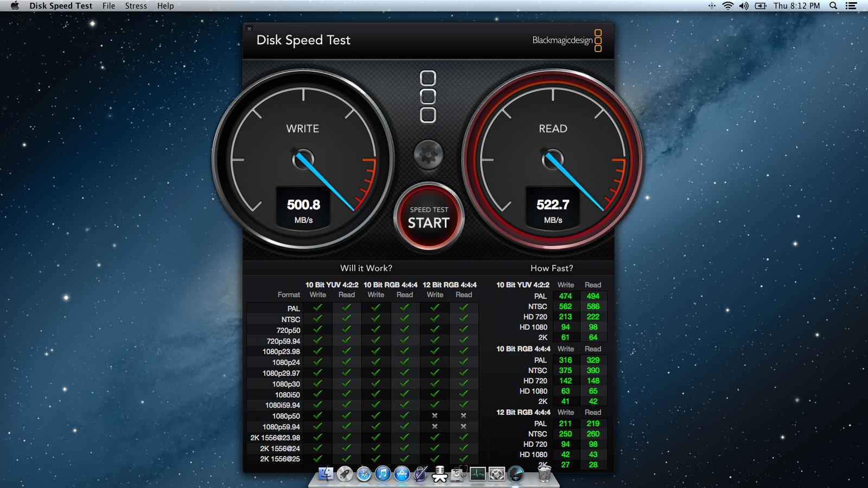Open System Preferences from the Dock
868x488 pixels.
(497, 474)
